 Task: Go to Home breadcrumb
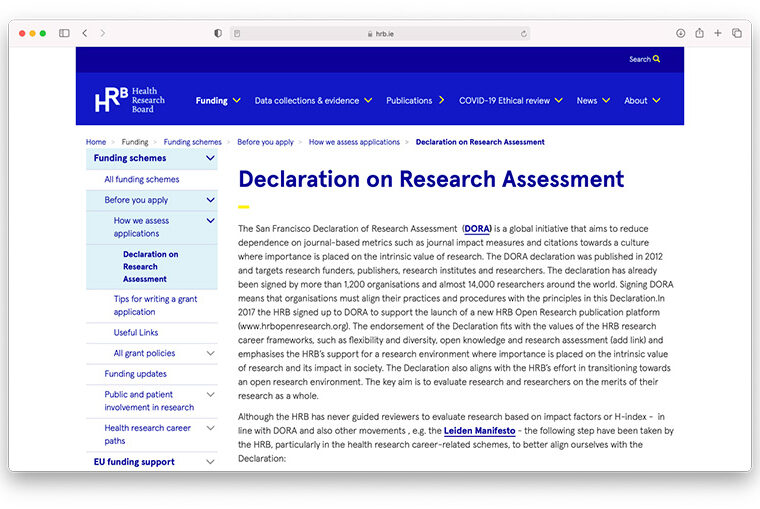coord(96,142)
